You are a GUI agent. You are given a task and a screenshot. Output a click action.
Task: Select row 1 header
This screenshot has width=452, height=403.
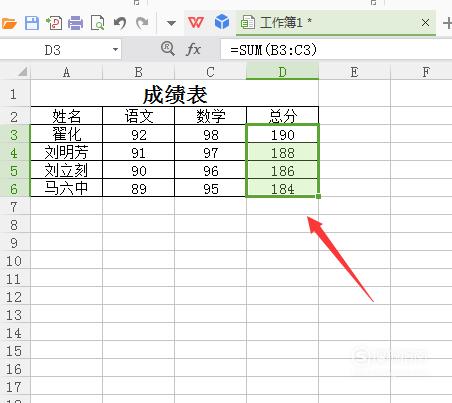point(14,94)
